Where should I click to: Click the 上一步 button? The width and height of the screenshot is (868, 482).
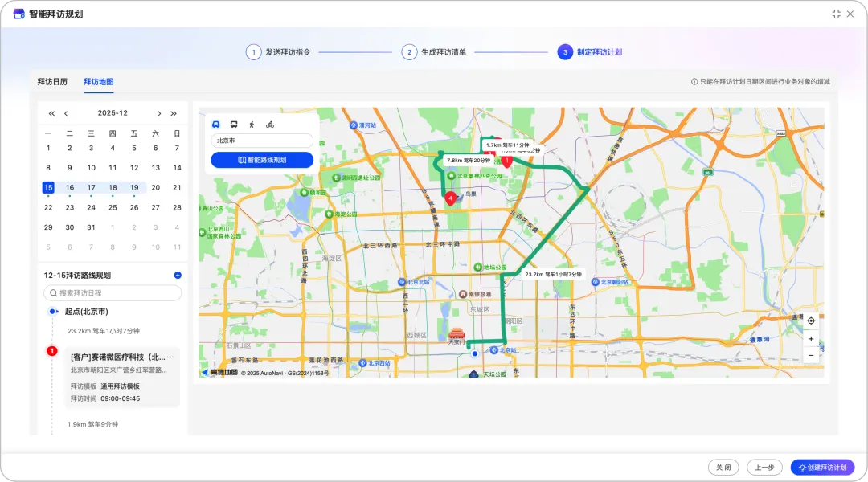(764, 468)
